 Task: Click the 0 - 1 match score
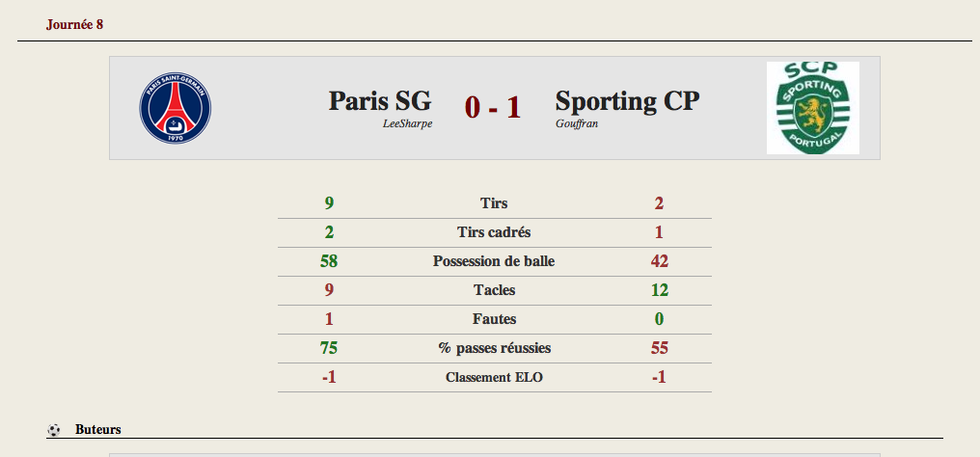click(x=493, y=107)
